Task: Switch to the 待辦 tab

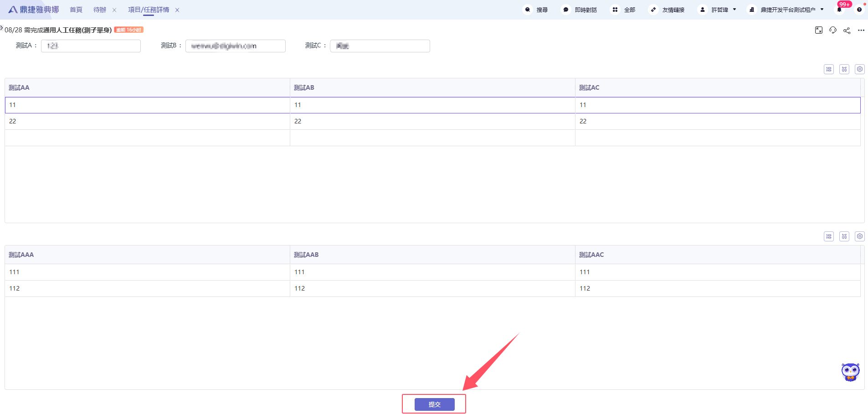Action: pos(100,10)
